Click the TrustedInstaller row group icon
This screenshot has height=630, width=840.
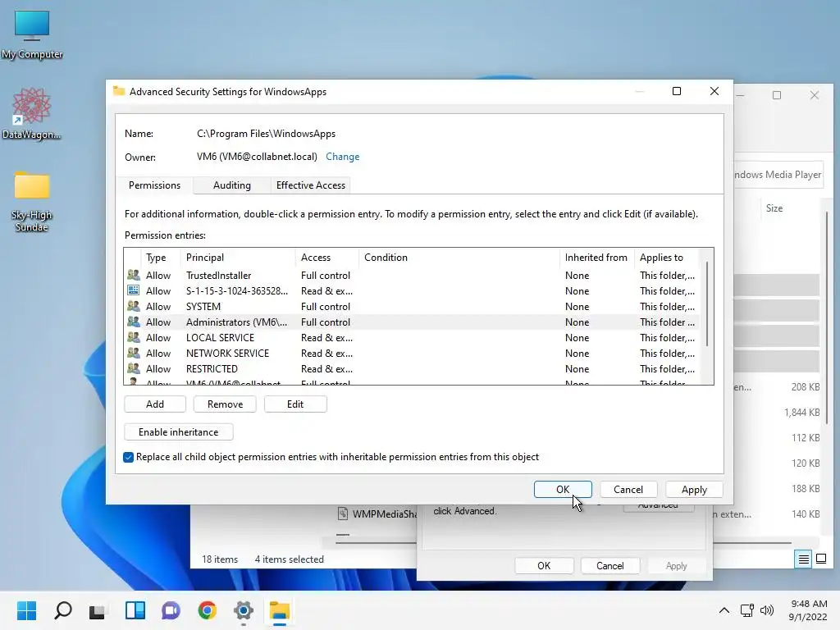[x=134, y=276]
